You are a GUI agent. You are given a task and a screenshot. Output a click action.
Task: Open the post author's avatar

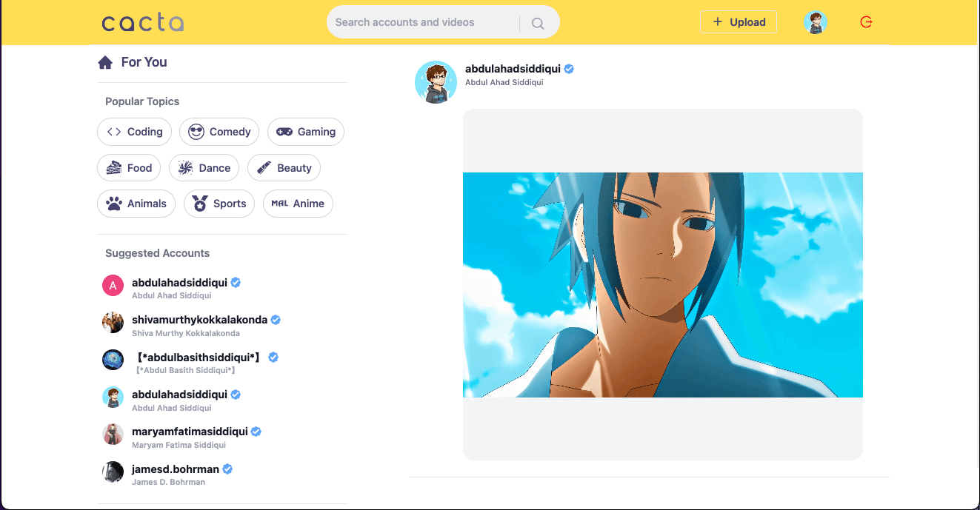(436, 81)
